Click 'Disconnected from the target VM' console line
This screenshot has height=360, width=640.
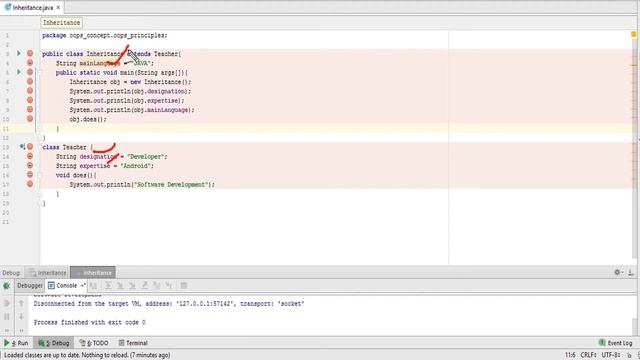click(169, 304)
